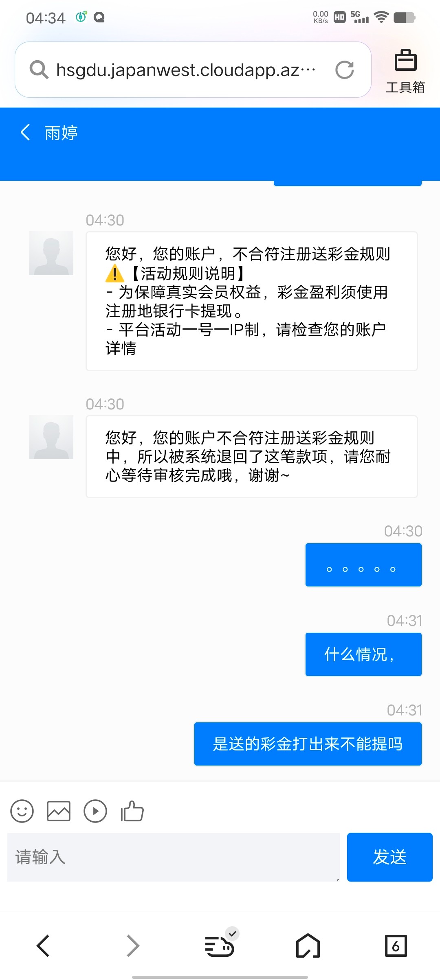This screenshot has height=980, width=440.
Task: Tap the thumbs-up like icon
Action: [132, 811]
